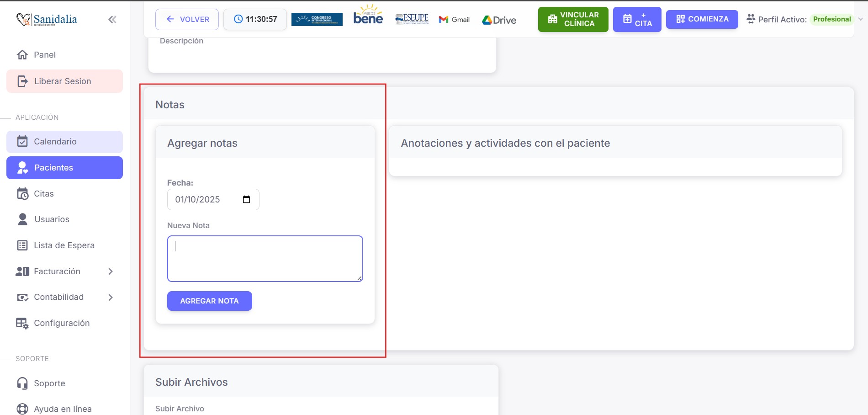Expand the Contabilidad submenu
The image size is (868, 415).
click(110, 297)
